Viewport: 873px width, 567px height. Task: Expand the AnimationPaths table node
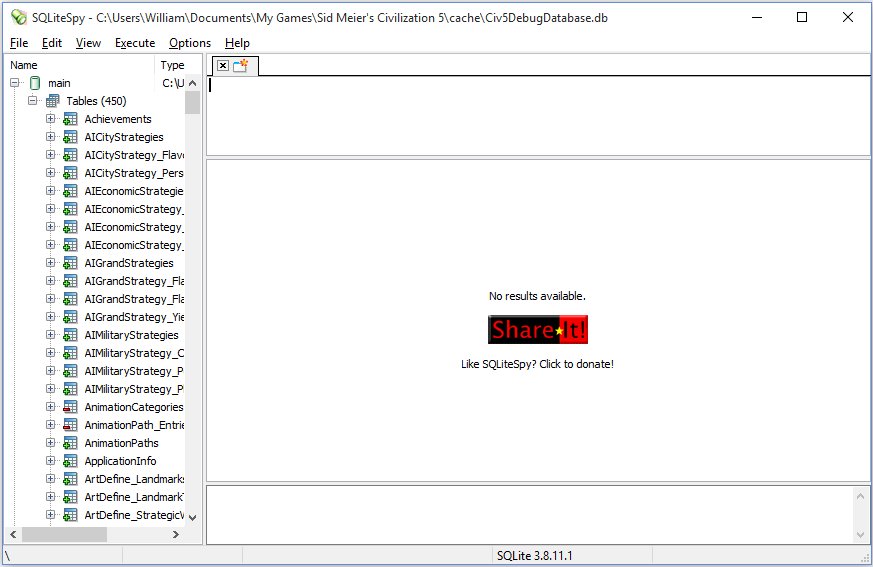click(51, 443)
